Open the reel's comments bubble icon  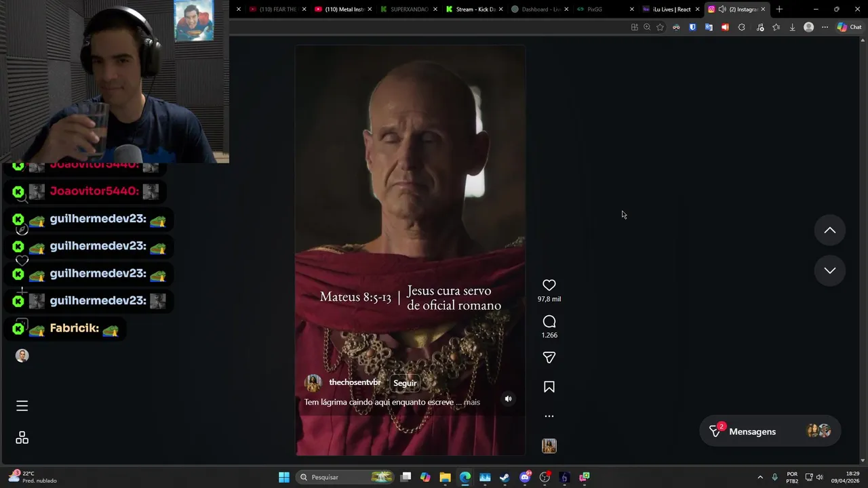(549, 321)
